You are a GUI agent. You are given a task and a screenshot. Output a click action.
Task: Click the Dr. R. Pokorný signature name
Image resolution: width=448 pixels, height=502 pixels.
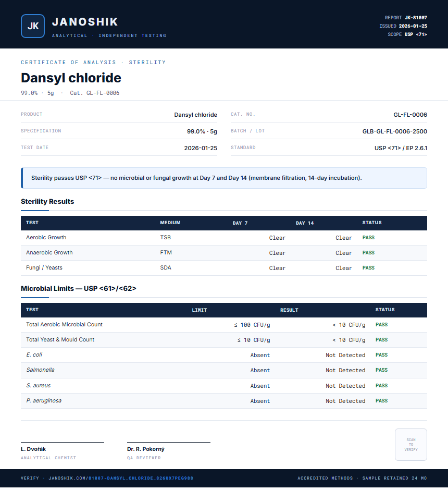click(x=146, y=449)
